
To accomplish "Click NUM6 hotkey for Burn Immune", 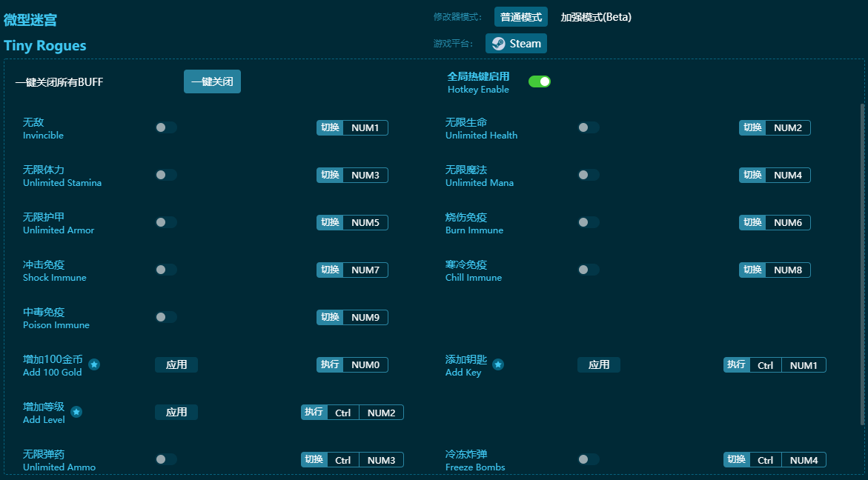I will click(788, 223).
